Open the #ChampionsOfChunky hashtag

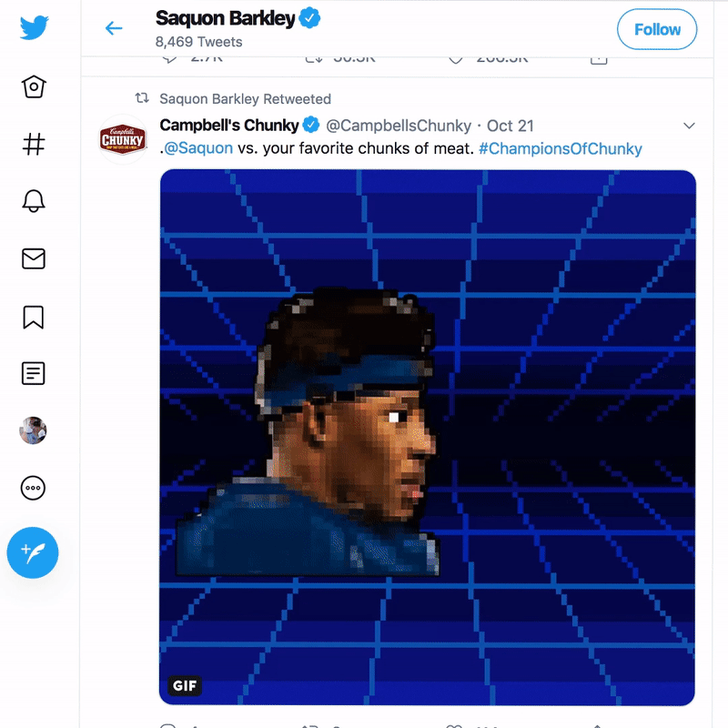click(x=561, y=148)
